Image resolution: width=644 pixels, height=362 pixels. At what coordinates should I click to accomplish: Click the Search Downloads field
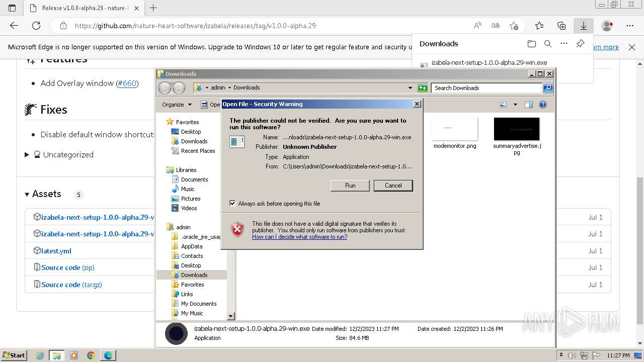pyautogui.click(x=486, y=88)
